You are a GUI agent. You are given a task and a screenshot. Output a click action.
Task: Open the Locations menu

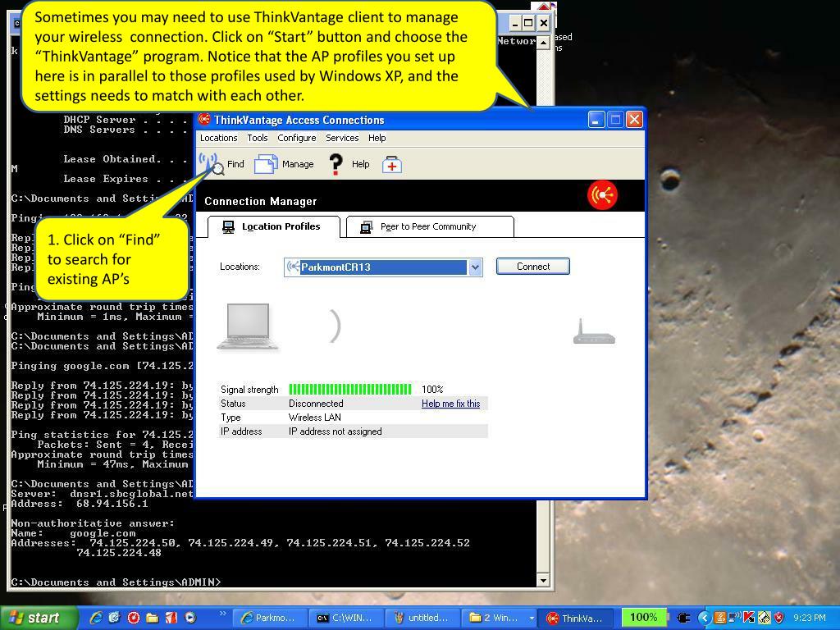point(218,138)
